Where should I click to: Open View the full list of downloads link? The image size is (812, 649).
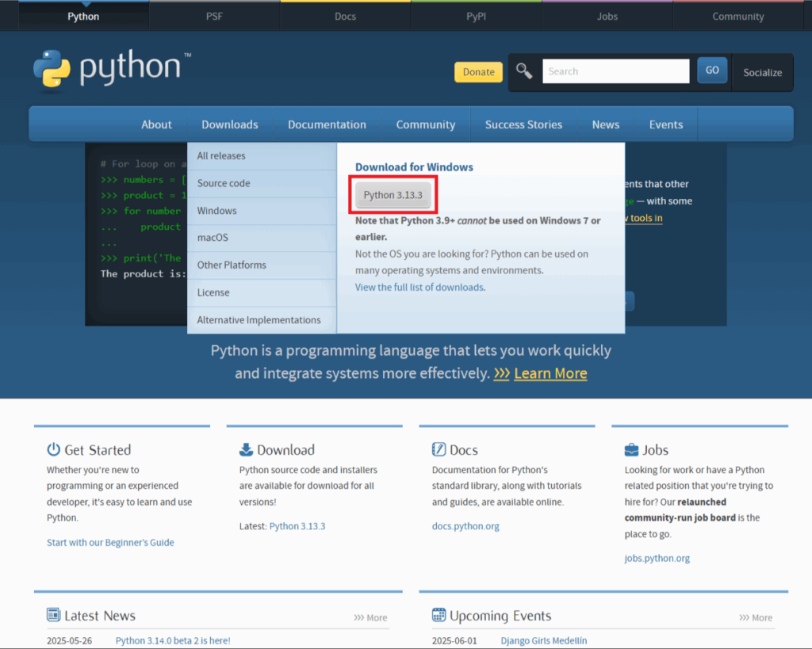pos(420,287)
